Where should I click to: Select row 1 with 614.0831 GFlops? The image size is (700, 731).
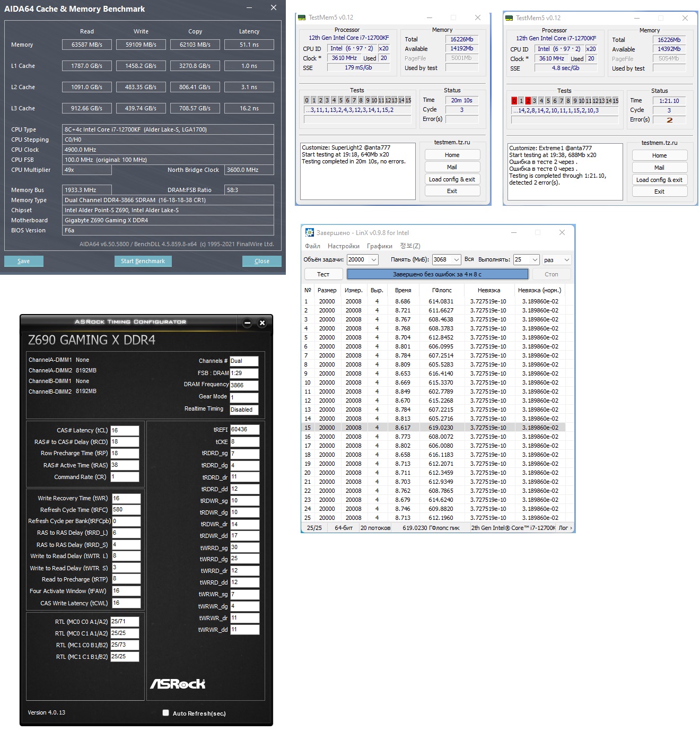434,301
